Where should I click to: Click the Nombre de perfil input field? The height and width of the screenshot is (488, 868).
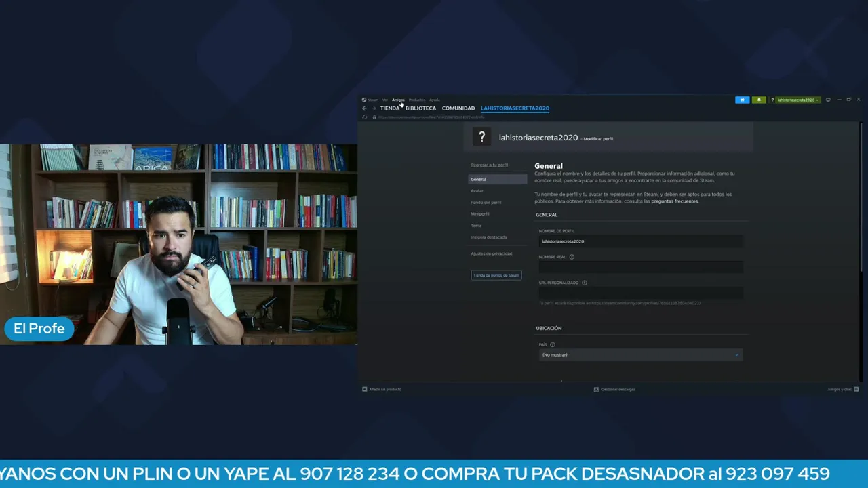click(x=641, y=241)
